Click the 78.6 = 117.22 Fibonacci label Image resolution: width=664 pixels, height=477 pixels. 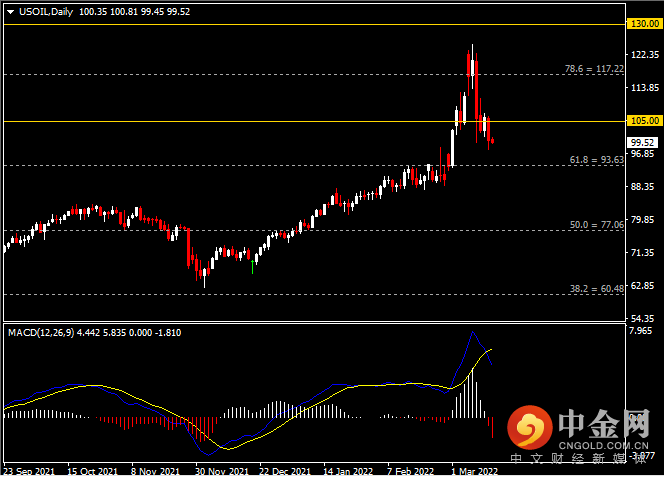[594, 69]
